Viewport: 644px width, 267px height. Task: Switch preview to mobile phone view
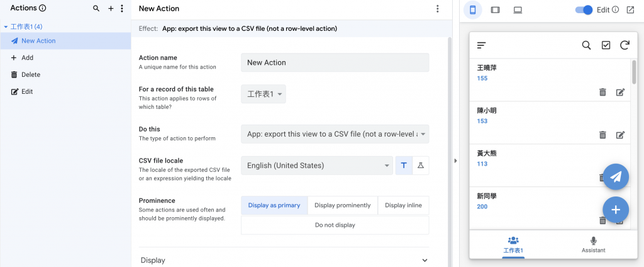(472, 10)
